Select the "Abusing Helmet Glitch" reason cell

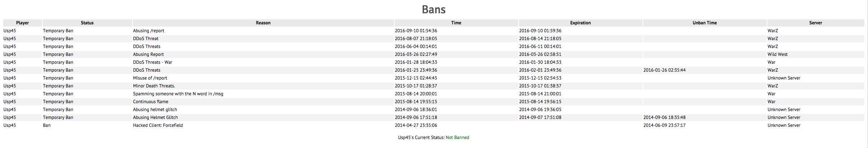[156, 118]
